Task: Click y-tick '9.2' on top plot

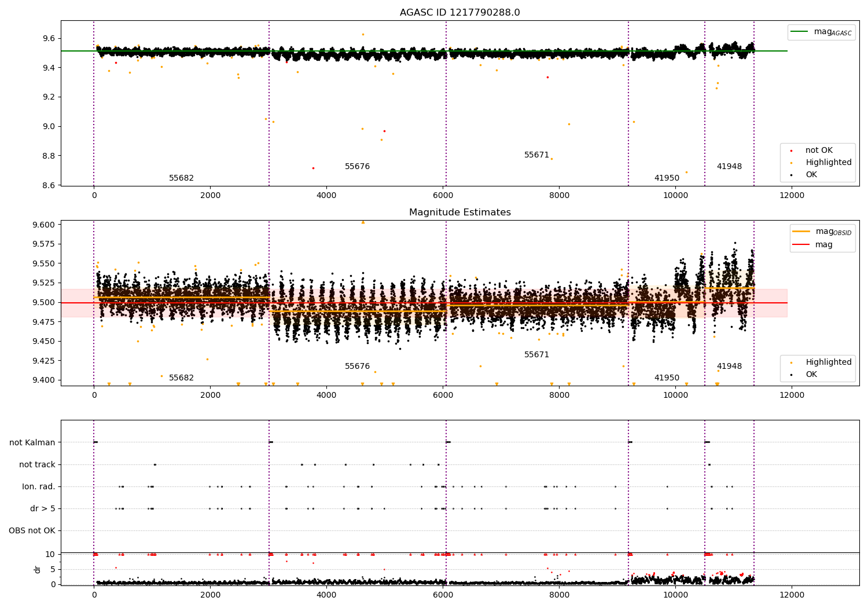Action: pyautogui.click(x=49, y=97)
